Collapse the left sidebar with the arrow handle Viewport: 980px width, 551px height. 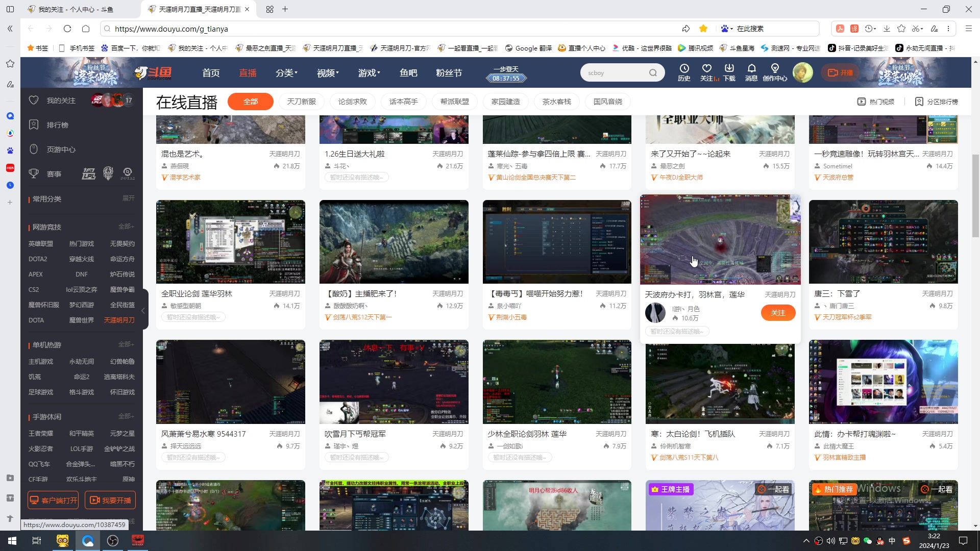[x=143, y=310]
